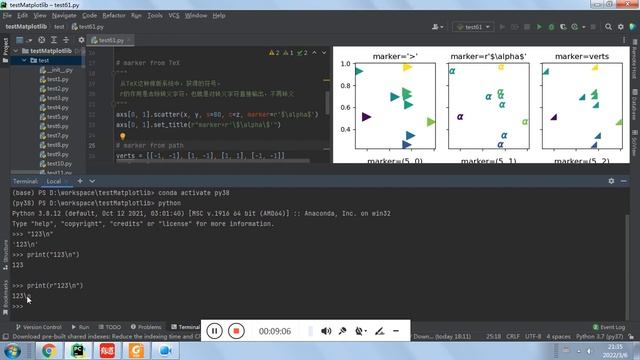Hide the Terminal panel with minus icon
The image size is (640, 360).
[x=624, y=181]
